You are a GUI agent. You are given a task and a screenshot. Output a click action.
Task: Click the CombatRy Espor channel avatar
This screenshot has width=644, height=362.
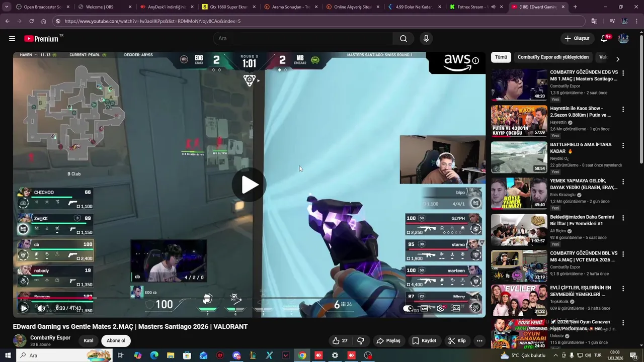[20, 341]
